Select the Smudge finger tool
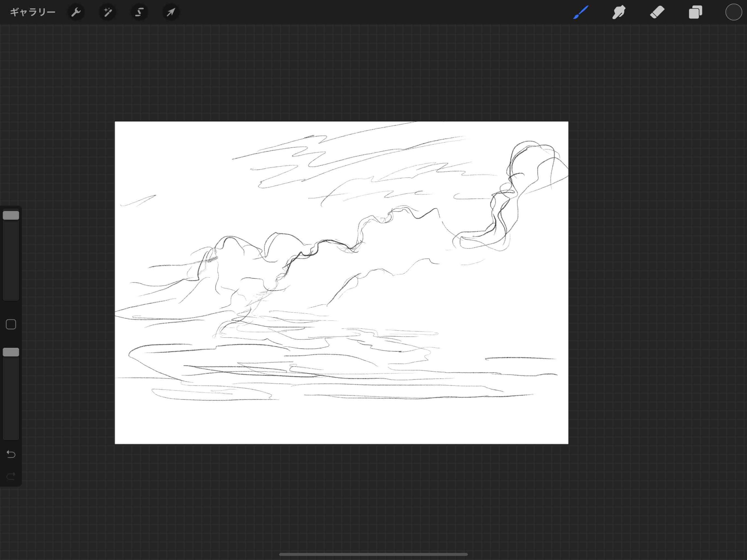This screenshot has width=747, height=560. coord(619,12)
